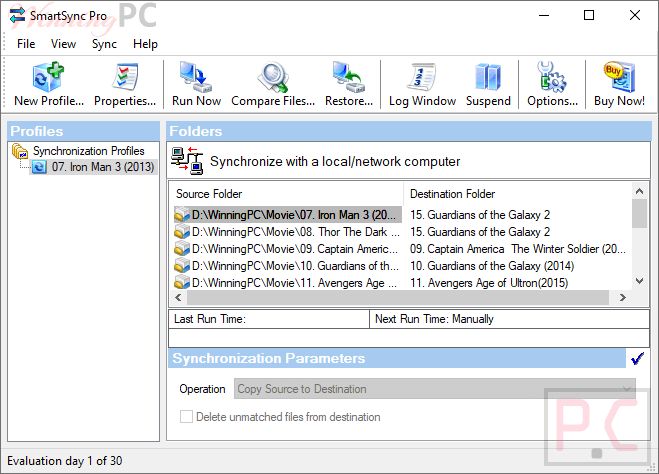This screenshot has height=474, width=659.
Task: Click the folder list vertical scrollbar thumb
Action: point(640,213)
